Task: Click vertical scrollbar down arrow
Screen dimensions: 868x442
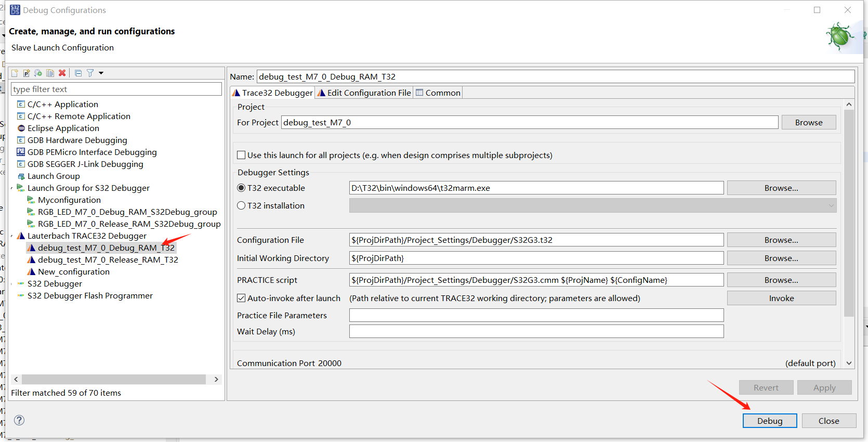Action: [x=849, y=363]
